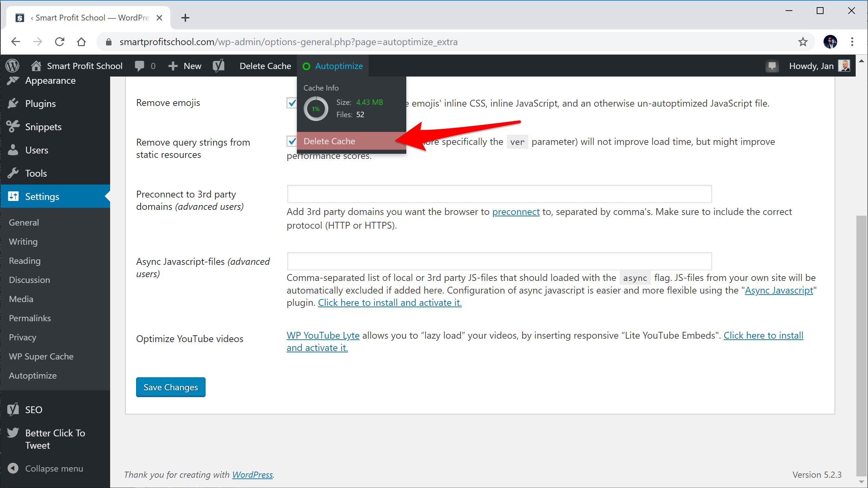The image size is (868, 488).
Task: Focus the Preconnect 3rd party domains field
Action: tap(499, 194)
